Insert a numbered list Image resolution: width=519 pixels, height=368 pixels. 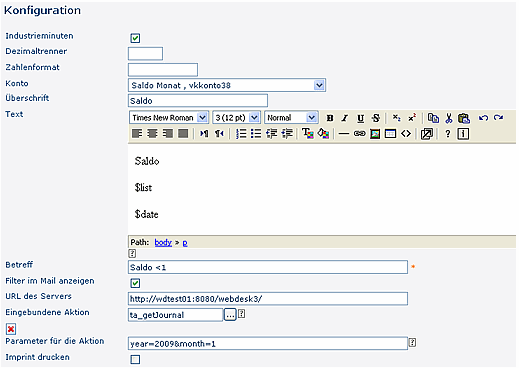pos(241,134)
